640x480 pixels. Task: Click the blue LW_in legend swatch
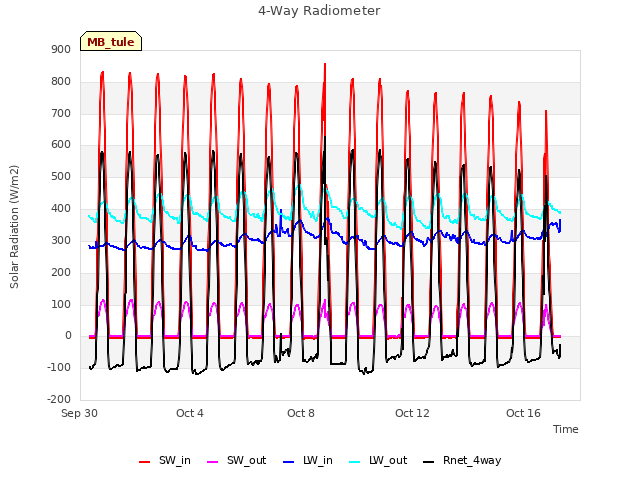[x=289, y=462]
